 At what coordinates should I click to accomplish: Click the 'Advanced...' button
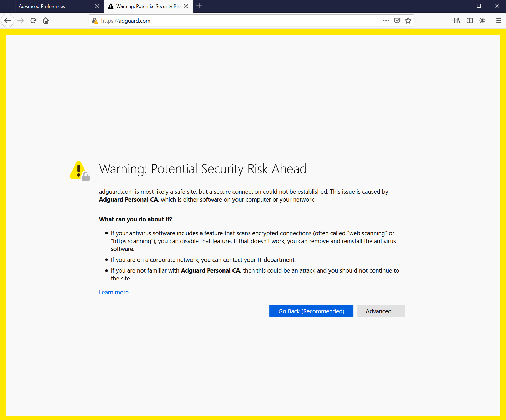381,311
